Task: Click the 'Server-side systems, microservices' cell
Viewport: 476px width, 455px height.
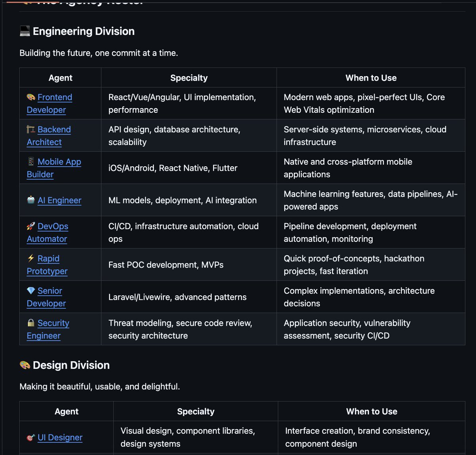Action: tap(371, 135)
